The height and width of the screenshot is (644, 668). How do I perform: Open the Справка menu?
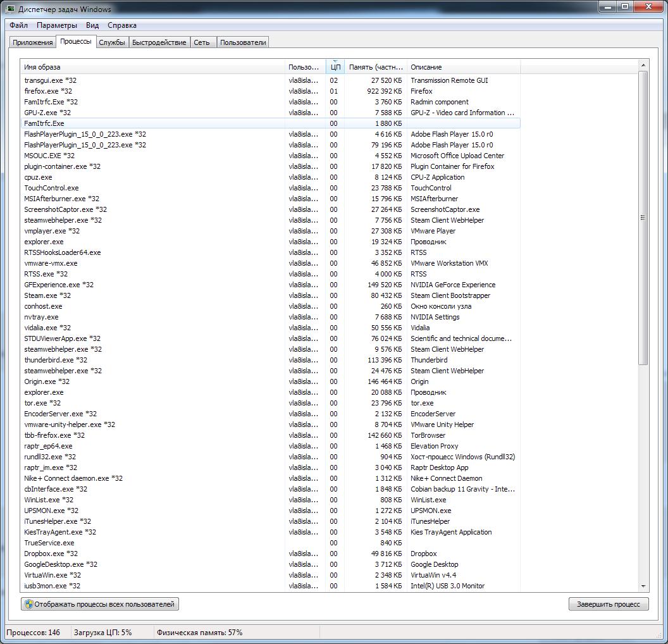122,25
